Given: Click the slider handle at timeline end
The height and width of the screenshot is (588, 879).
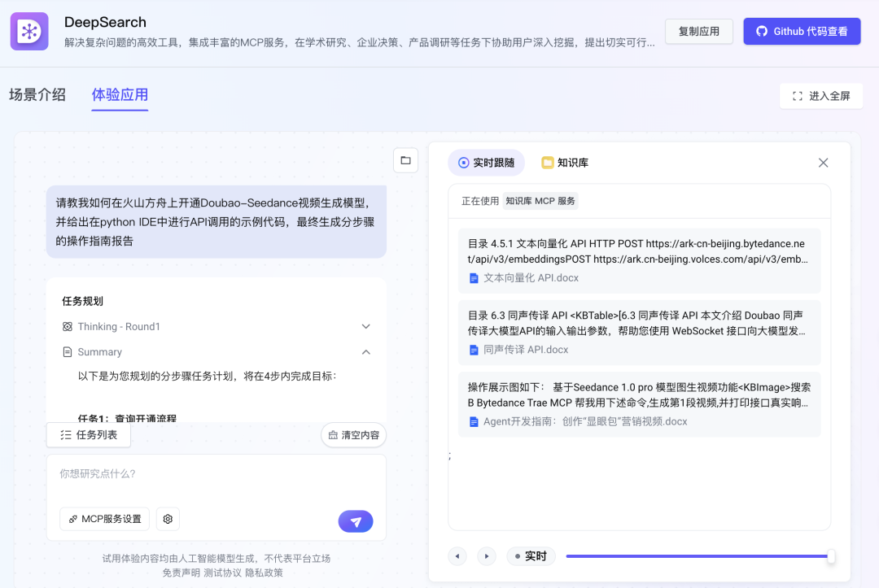Looking at the screenshot, I should pos(831,556).
